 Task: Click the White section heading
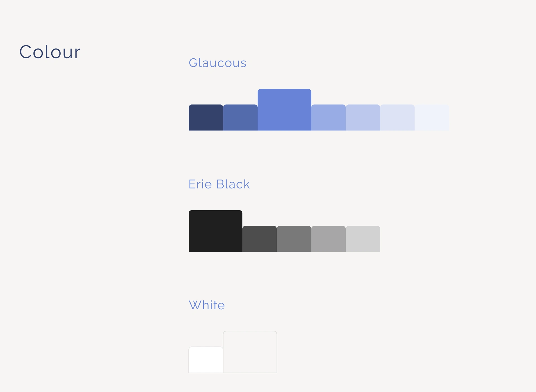207,305
